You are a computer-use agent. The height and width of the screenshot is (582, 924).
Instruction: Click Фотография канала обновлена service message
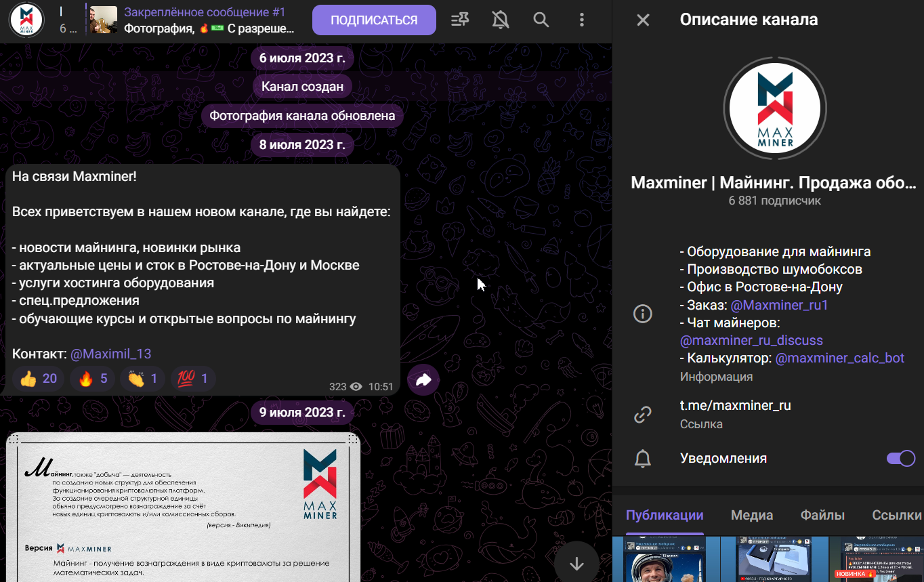[302, 116]
